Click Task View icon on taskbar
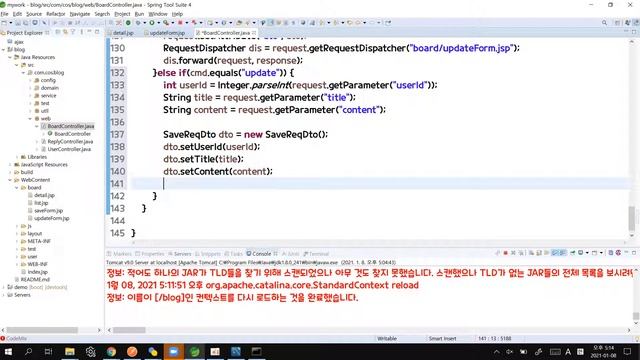This screenshot has width=640, height=360. [48, 351]
